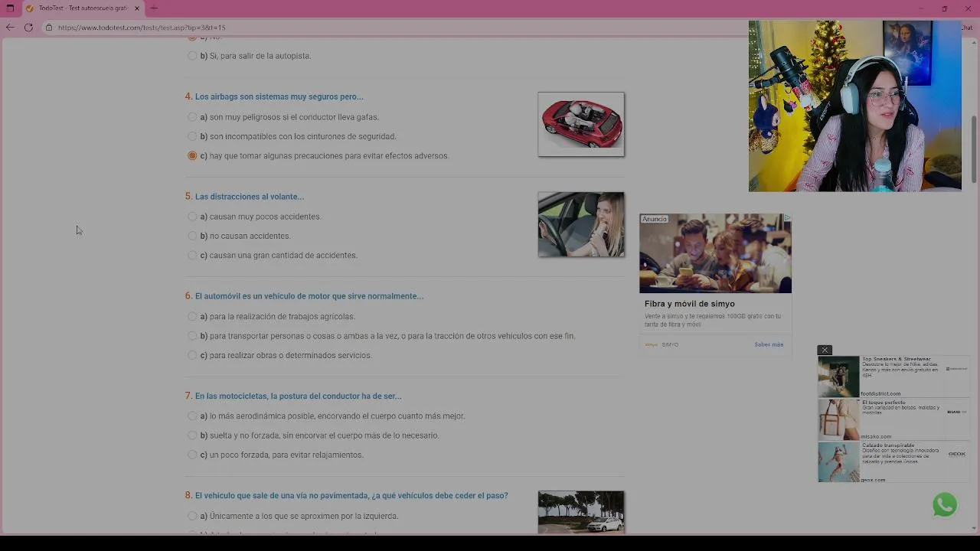Screen dimensions: 980x551
Task: Select 'causan una gran cantidad de accidentes'
Action: click(x=192, y=255)
